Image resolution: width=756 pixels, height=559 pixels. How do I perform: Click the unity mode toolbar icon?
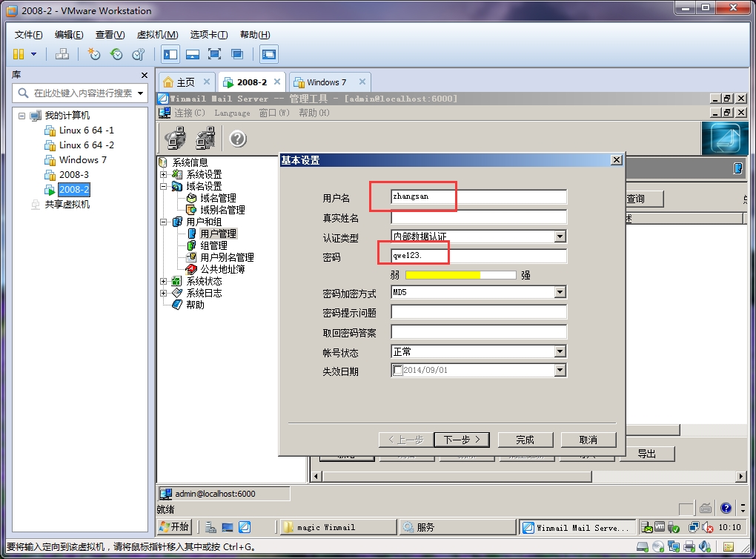[236, 54]
